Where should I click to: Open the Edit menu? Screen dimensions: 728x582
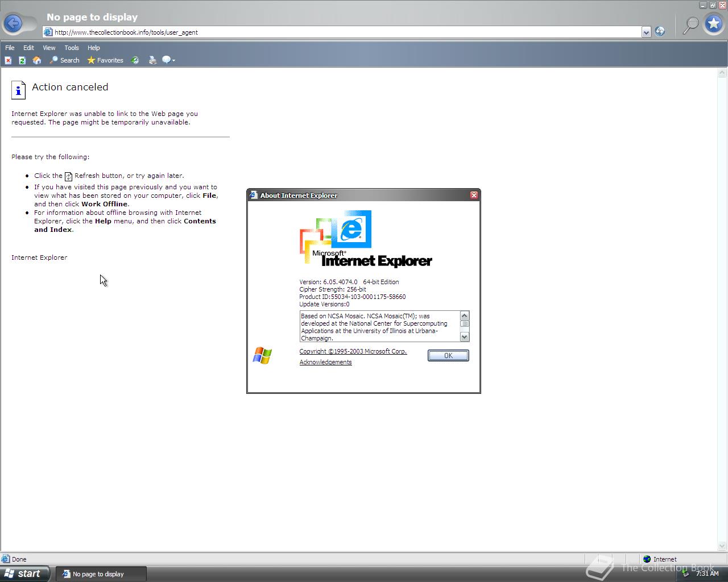click(x=28, y=48)
